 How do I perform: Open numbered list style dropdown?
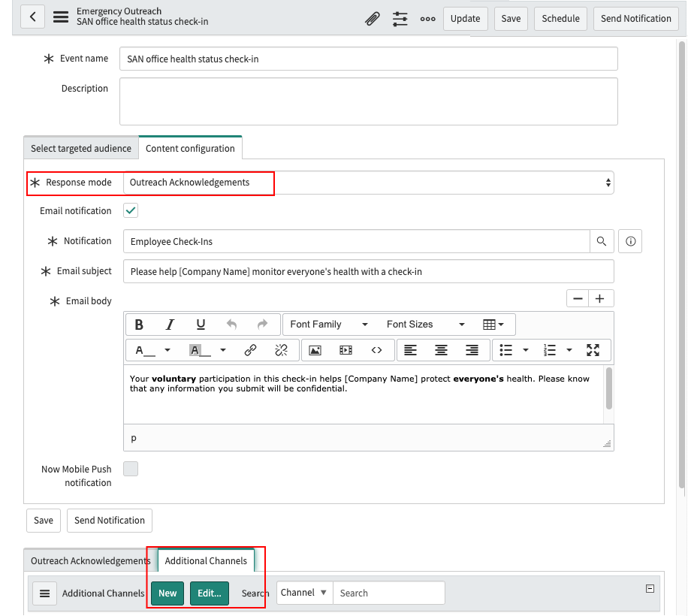(569, 350)
